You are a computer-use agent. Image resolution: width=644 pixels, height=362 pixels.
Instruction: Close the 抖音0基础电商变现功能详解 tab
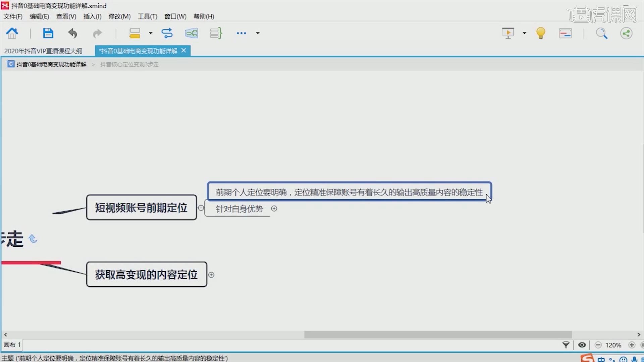click(183, 50)
